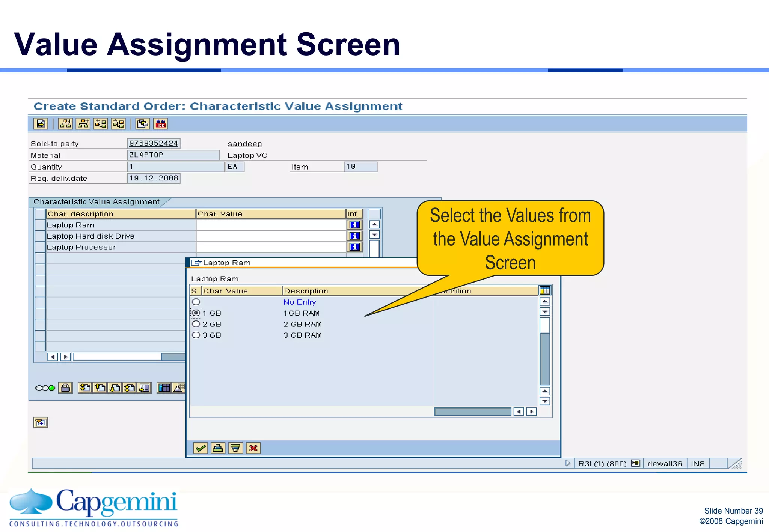Image resolution: width=769 pixels, height=532 pixels.
Task: Click the hierarchy icon with upward arrow
Action: tap(83, 123)
